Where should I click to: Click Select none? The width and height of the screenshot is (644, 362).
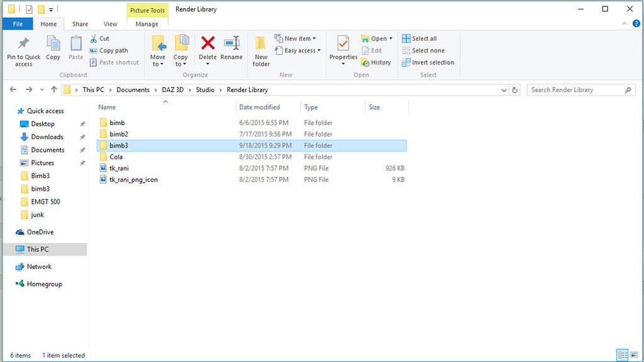pos(423,50)
